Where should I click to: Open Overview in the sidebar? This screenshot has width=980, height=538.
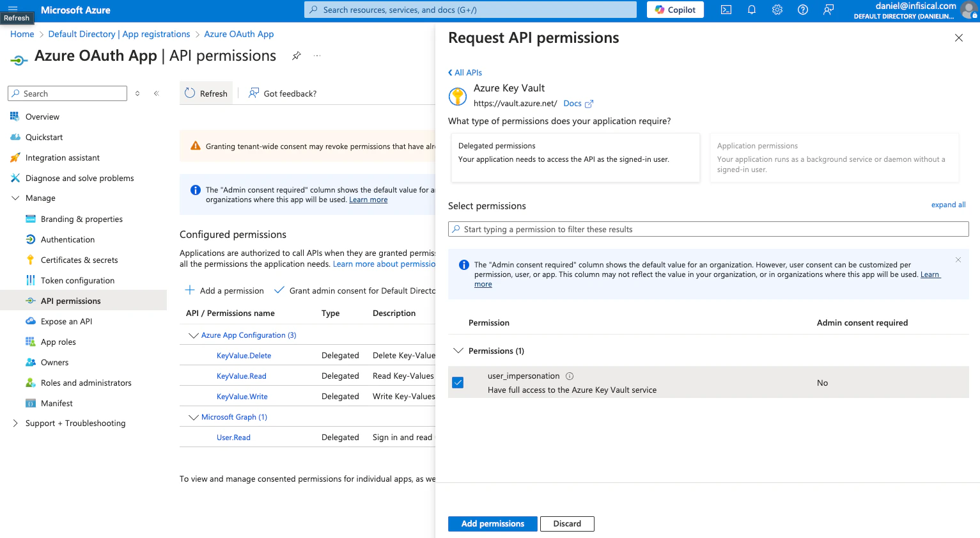pos(42,116)
